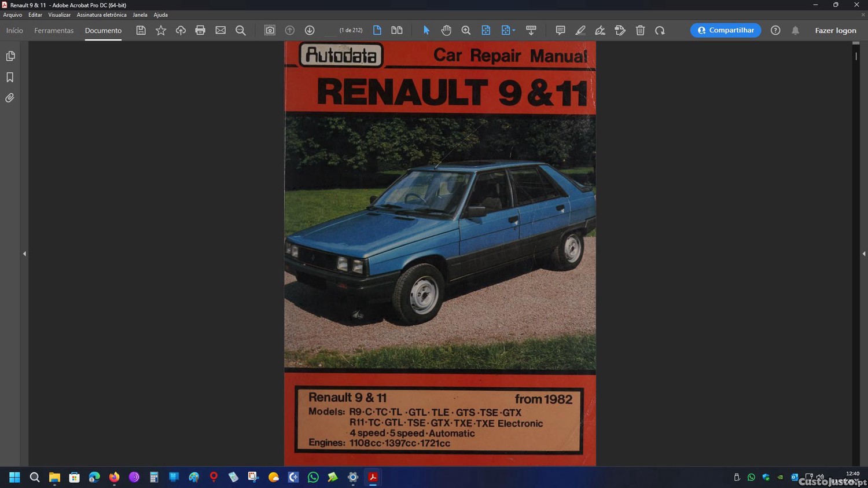Screen dimensions: 868x488
Task: Select the Hand pan tool
Action: (446, 31)
